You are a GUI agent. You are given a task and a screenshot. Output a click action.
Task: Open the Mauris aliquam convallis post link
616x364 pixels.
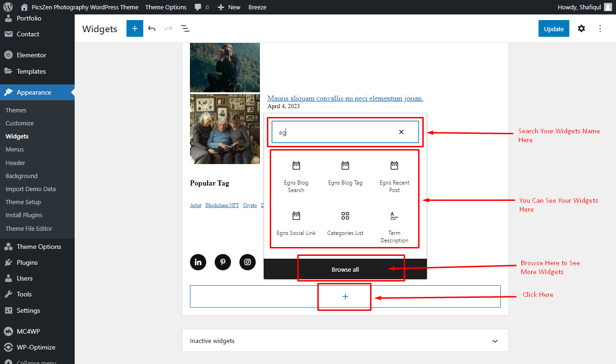(x=345, y=98)
